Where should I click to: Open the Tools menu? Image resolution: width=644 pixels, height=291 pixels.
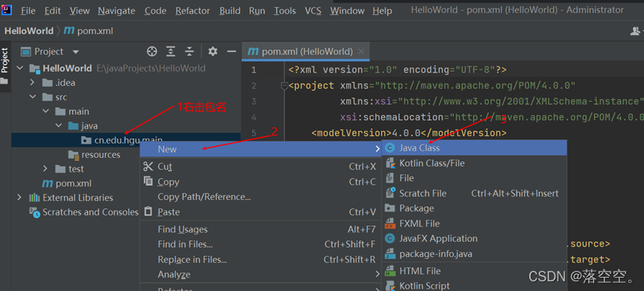coord(285,10)
